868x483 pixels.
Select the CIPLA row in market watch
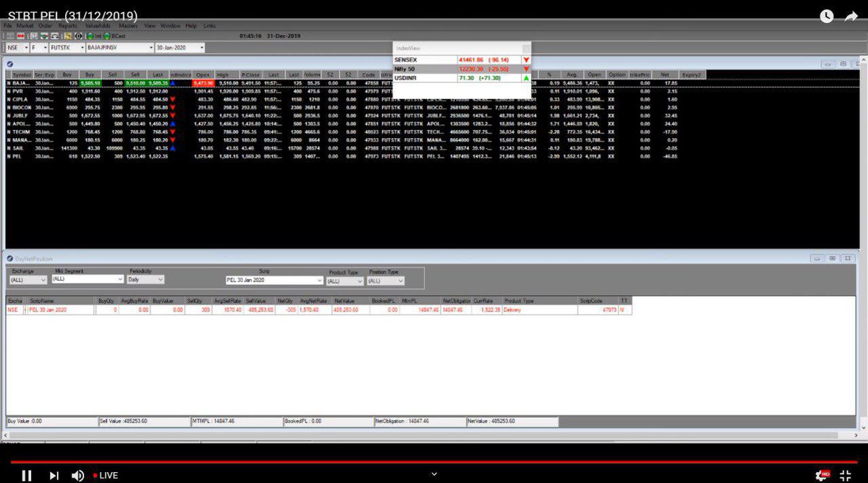click(x=354, y=100)
